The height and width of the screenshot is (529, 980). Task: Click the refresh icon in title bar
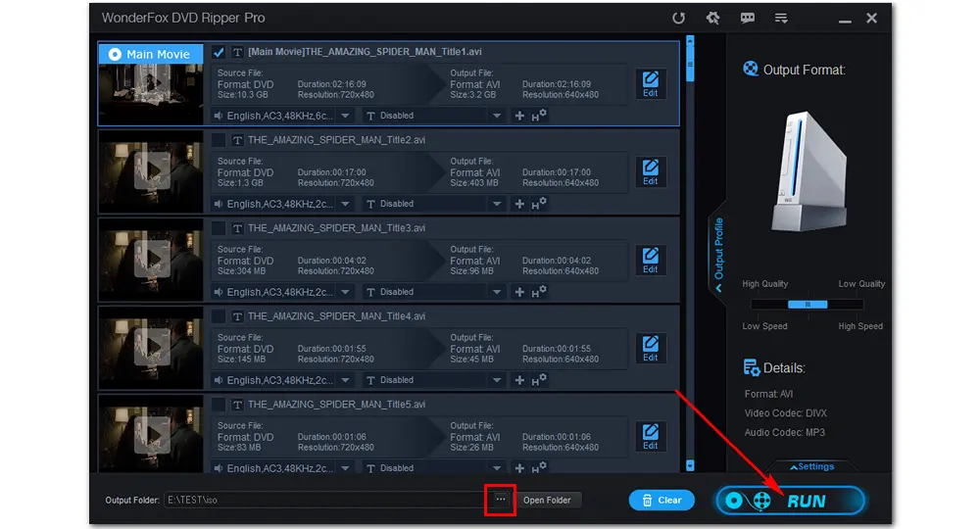click(678, 18)
